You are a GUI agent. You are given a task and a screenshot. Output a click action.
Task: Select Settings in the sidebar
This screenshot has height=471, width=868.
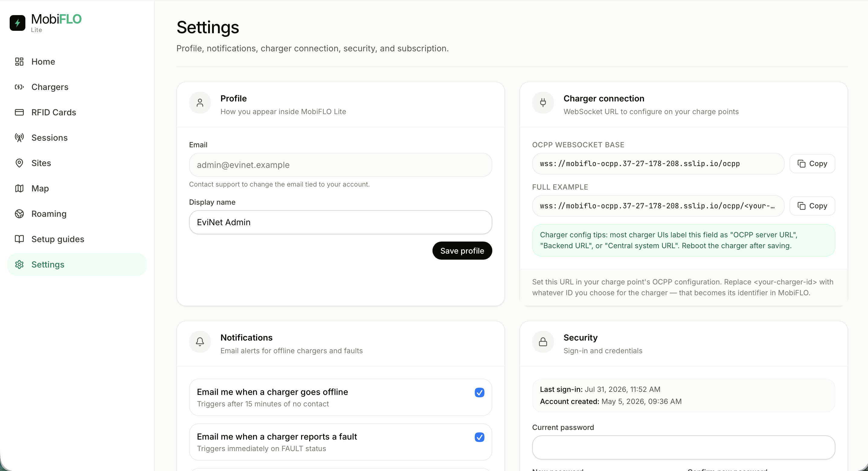coord(77,264)
